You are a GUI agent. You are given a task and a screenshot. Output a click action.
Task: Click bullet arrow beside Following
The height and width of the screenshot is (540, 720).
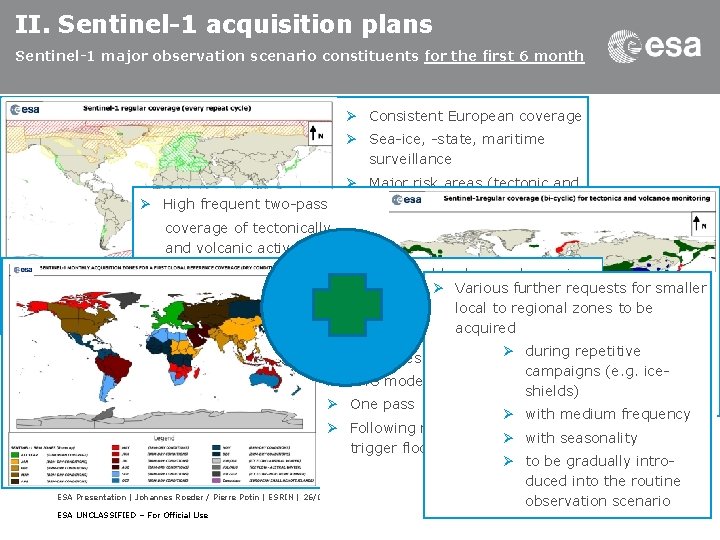[x=332, y=428]
